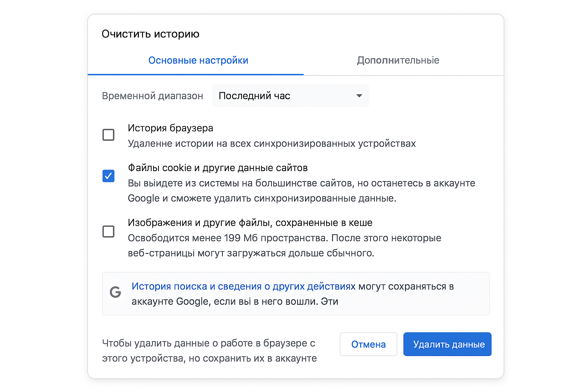Image resolution: width=588 pixels, height=392 pixels.
Task: Select the "Основные настройки" tab
Action: [x=198, y=60]
